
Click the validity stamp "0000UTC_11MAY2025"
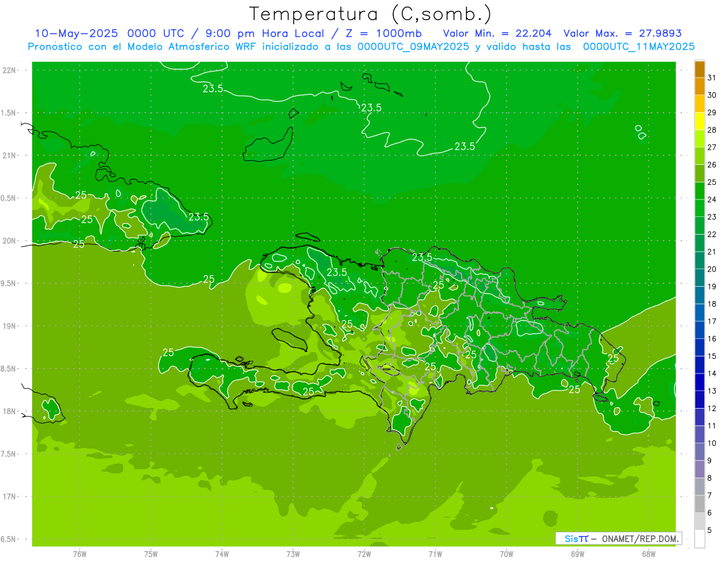(639, 47)
